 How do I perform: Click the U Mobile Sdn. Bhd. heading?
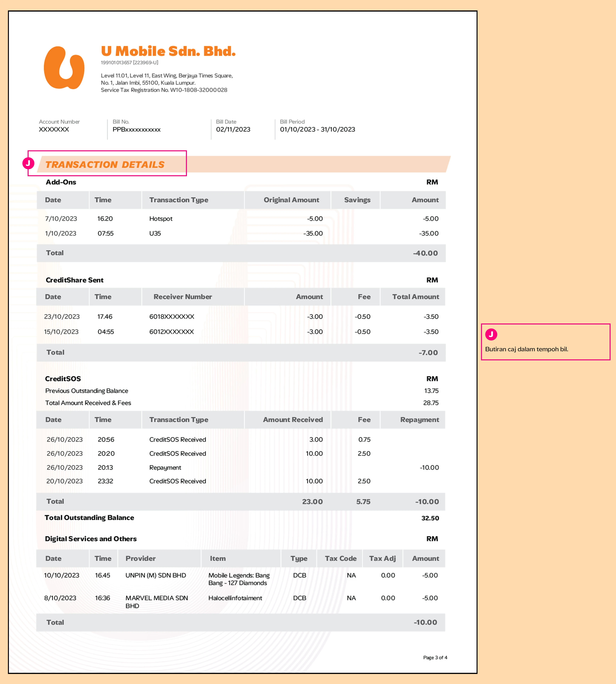click(168, 51)
